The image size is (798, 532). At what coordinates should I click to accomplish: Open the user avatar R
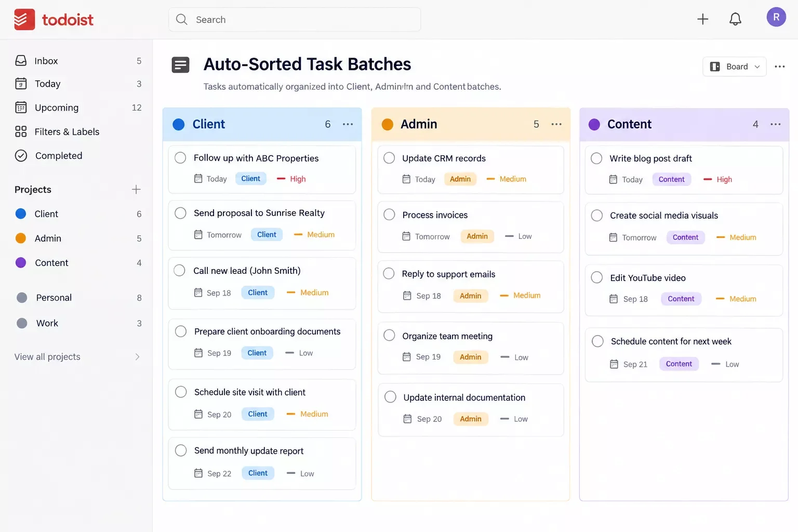pos(776,17)
